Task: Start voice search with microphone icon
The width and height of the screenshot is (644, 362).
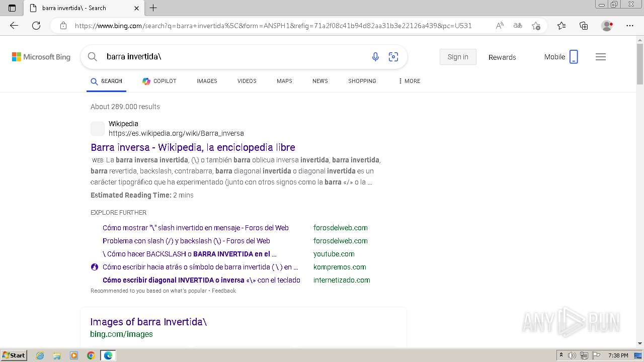Action: pos(375,57)
